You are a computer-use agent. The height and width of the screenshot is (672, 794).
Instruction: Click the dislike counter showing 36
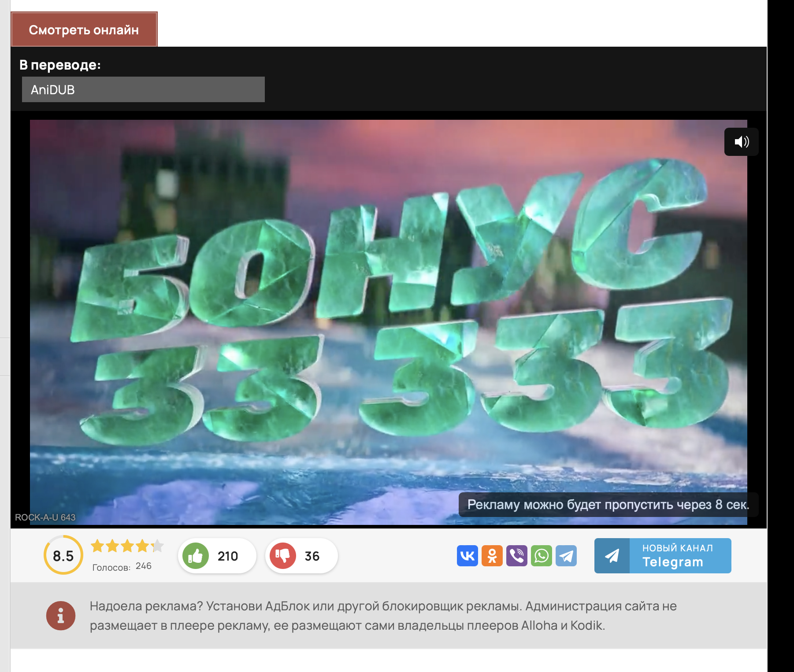(312, 556)
